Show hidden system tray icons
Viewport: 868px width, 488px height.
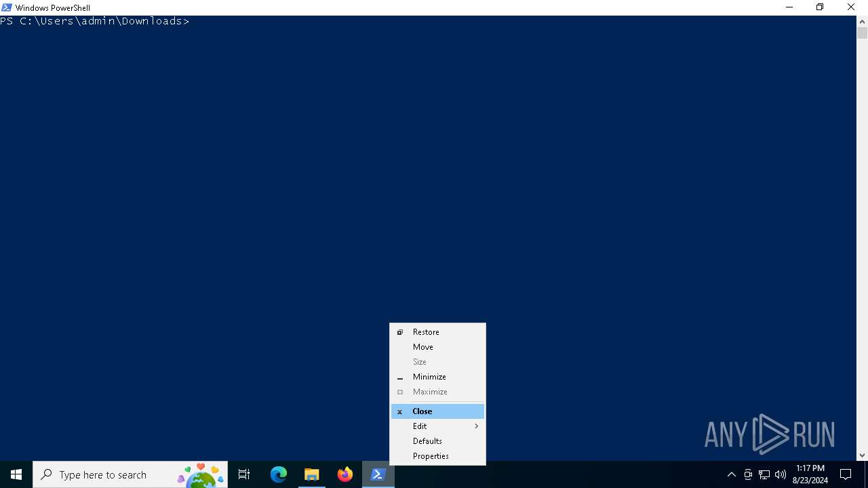coord(731,474)
